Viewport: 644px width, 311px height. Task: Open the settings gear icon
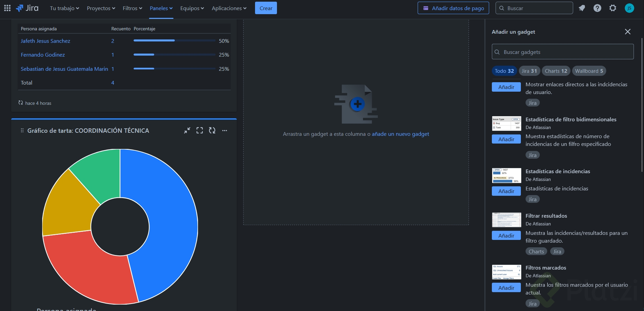tap(613, 8)
